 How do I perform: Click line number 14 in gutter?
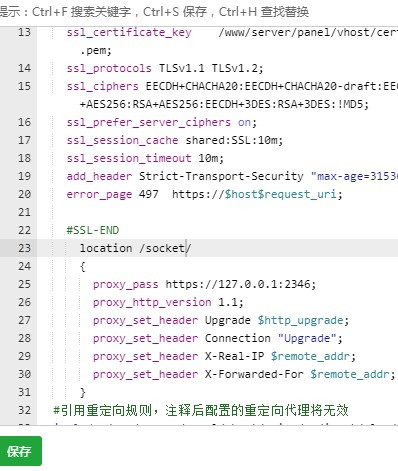pyautogui.click(x=24, y=68)
